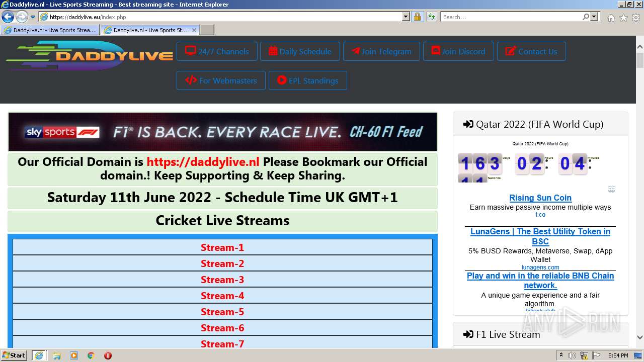Click the DaddyLive logo
Screen dimensions: 644x362
pyautogui.click(x=90, y=55)
